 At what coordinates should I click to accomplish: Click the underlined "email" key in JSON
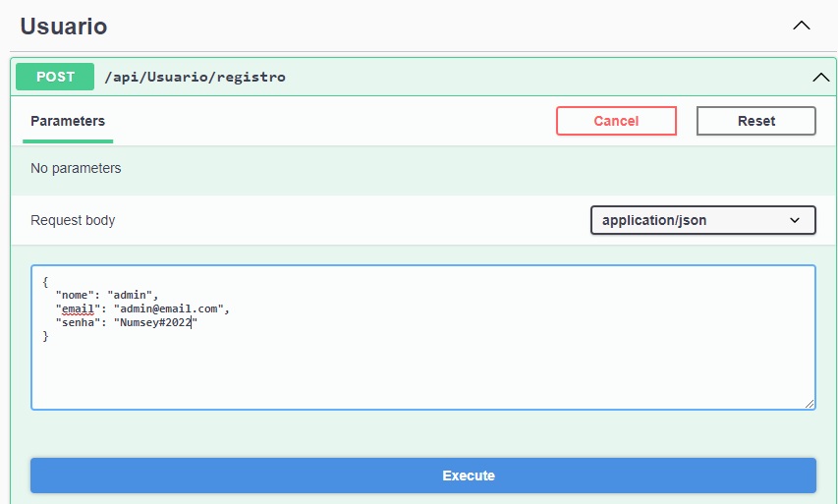[78, 308]
